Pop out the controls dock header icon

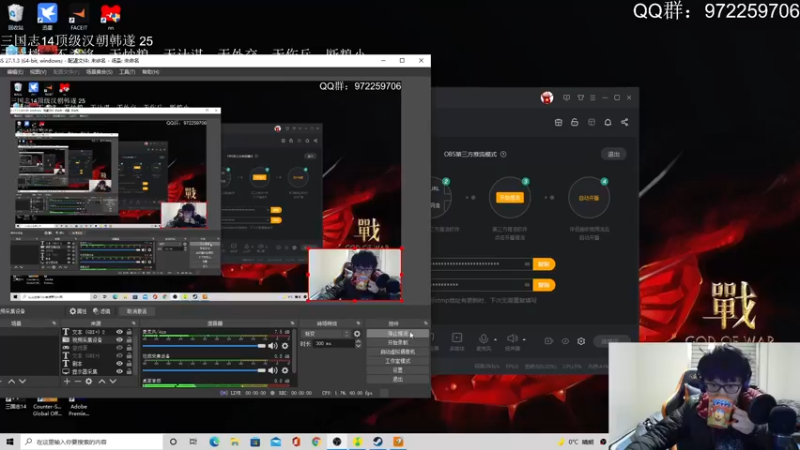click(x=426, y=323)
